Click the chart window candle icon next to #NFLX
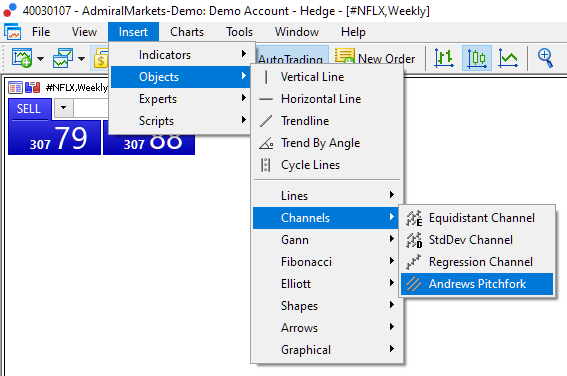The image size is (567, 376). point(33,87)
